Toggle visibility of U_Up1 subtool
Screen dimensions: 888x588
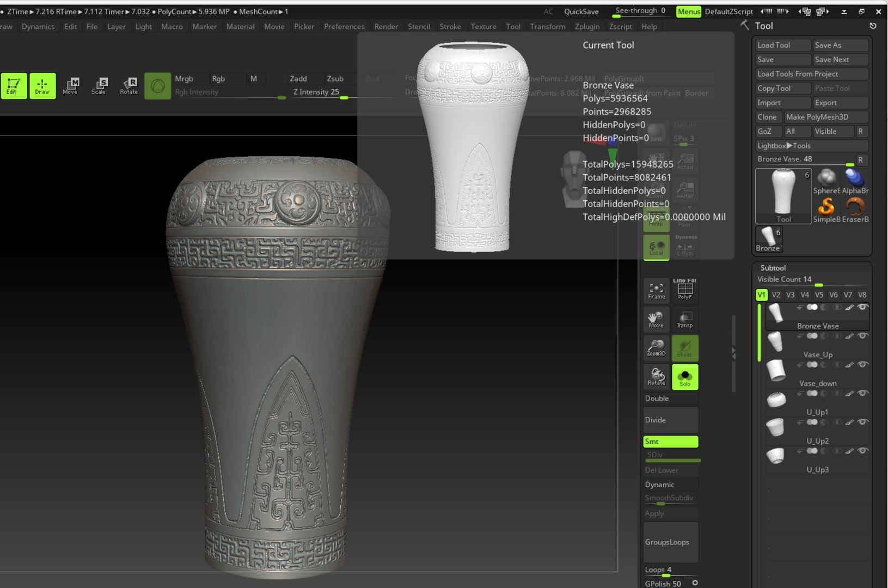[x=862, y=394]
